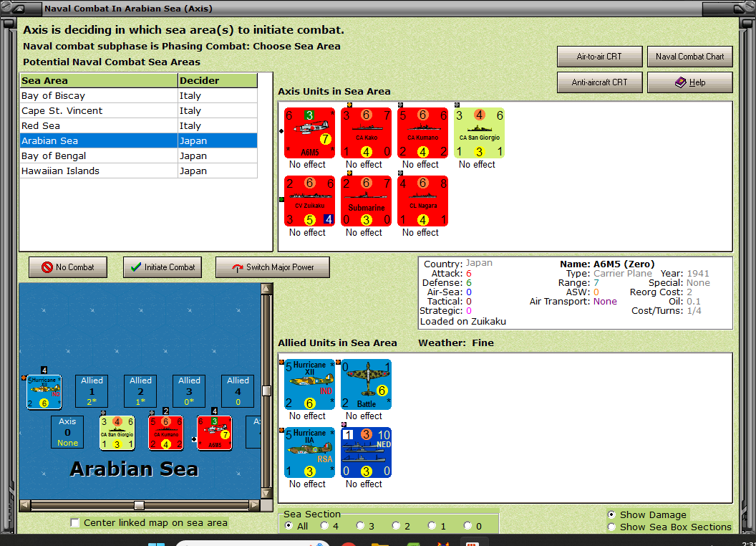The width and height of the screenshot is (756, 546).
Task: Click map horizontal scrollbar left arrow
Action: pos(25,505)
